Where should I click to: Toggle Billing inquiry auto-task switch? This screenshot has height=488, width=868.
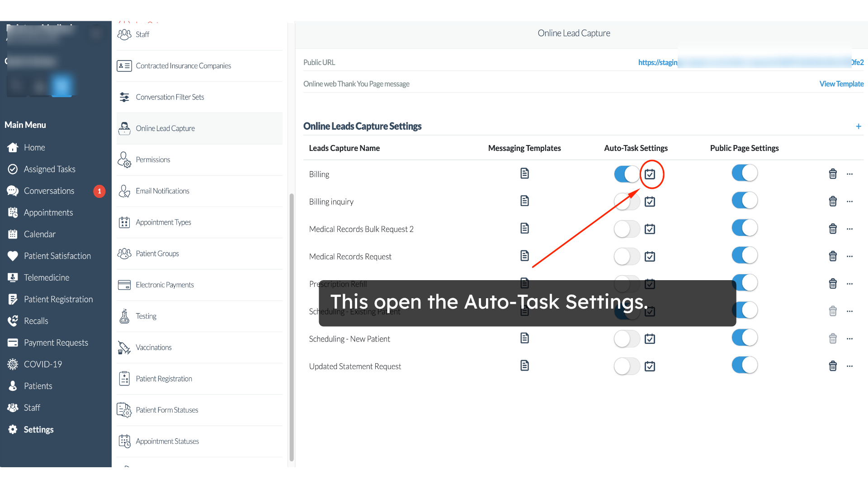point(627,202)
